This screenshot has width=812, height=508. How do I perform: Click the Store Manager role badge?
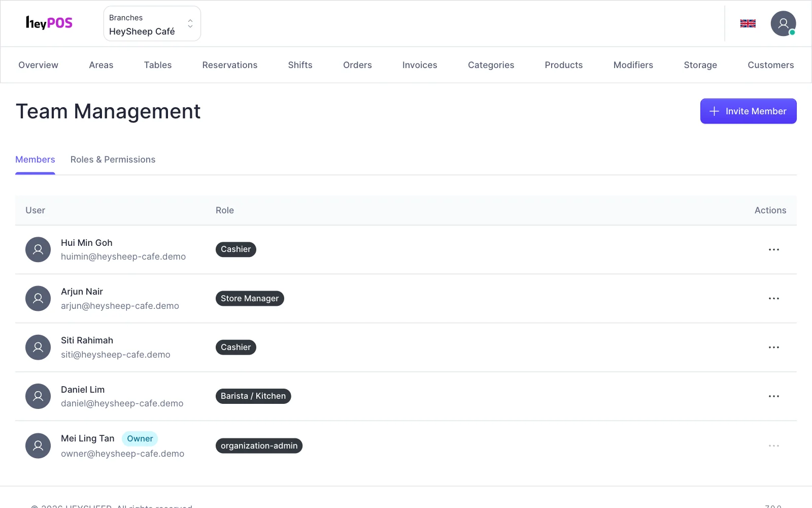(250, 299)
